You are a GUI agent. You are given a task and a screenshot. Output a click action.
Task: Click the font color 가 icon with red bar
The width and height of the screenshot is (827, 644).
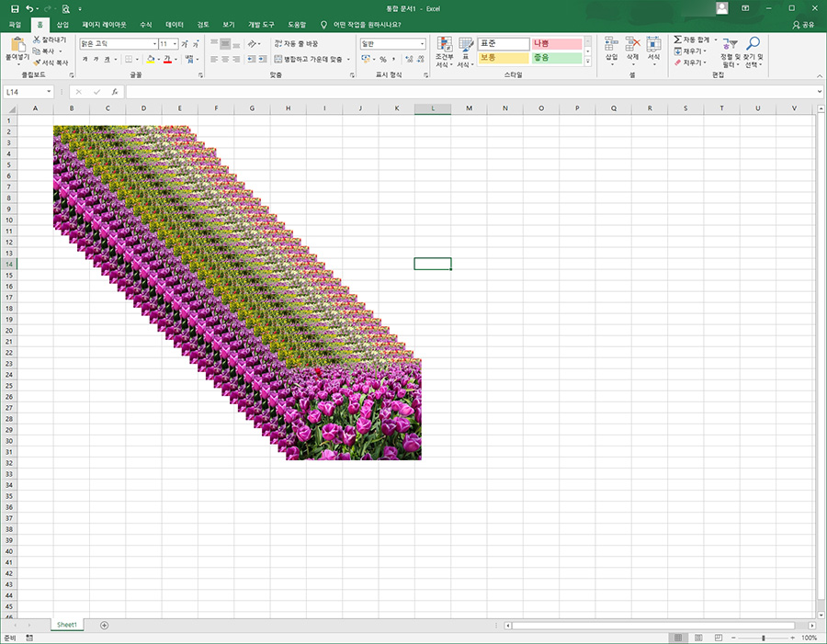[x=167, y=59]
